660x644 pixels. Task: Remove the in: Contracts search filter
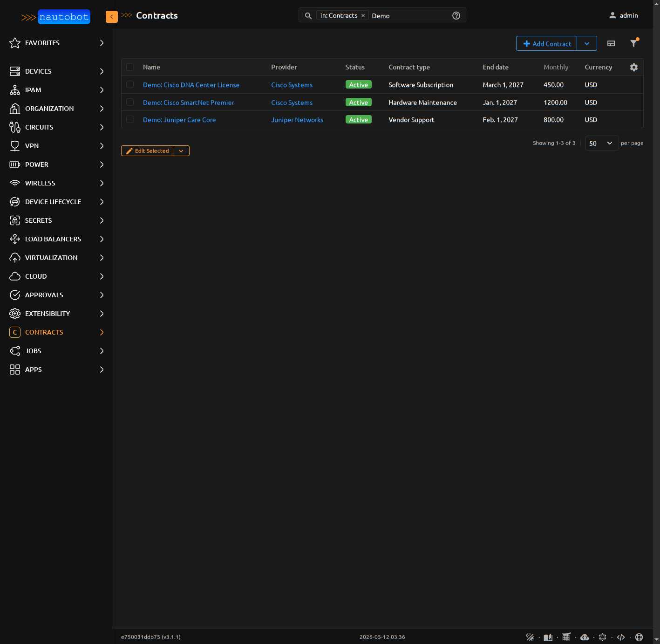coord(363,16)
